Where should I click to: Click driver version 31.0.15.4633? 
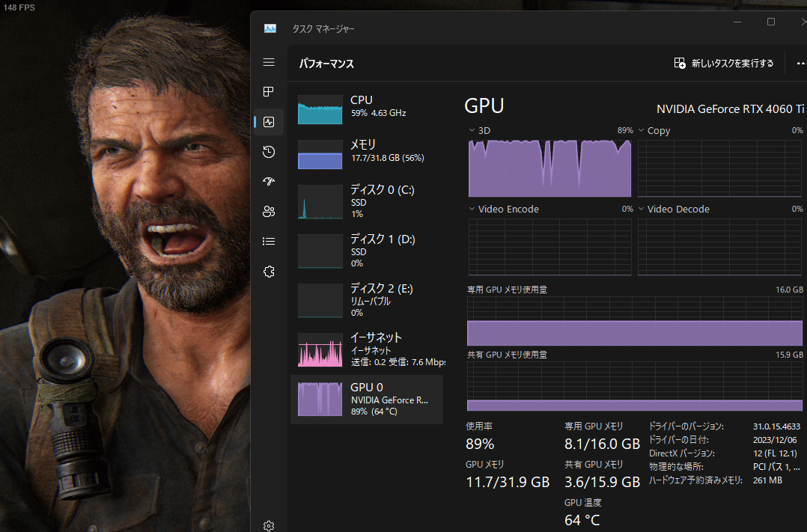pos(776,426)
